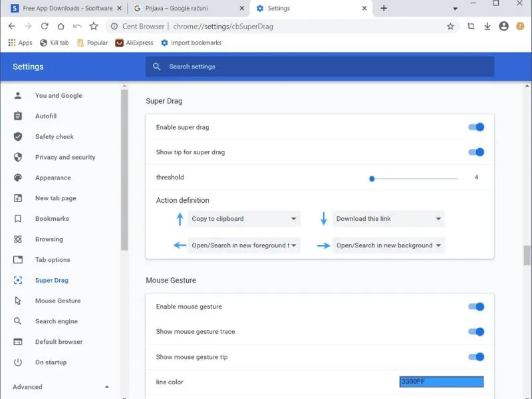This screenshot has height=399, width=532.
Task: Open the left-arrow Open/Search in new foreground dropdown
Action: click(x=244, y=245)
